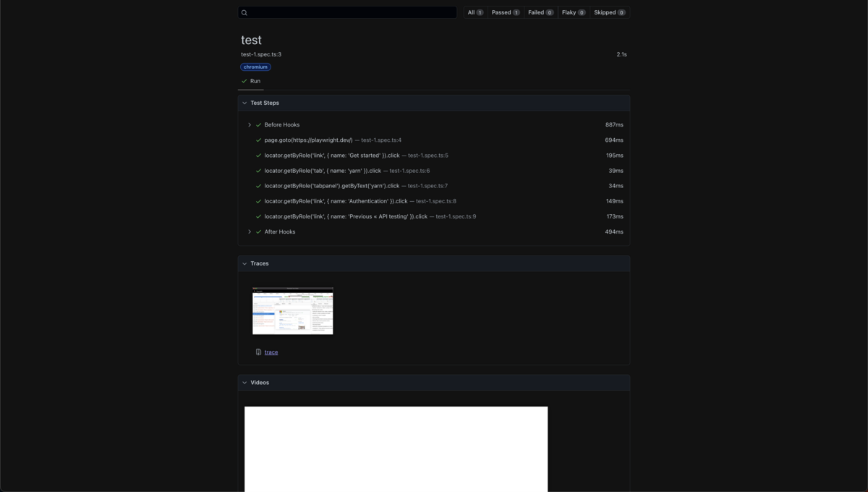Click the 2.1s total duration text
Image resolution: width=868 pixels, height=492 pixels.
(621, 54)
